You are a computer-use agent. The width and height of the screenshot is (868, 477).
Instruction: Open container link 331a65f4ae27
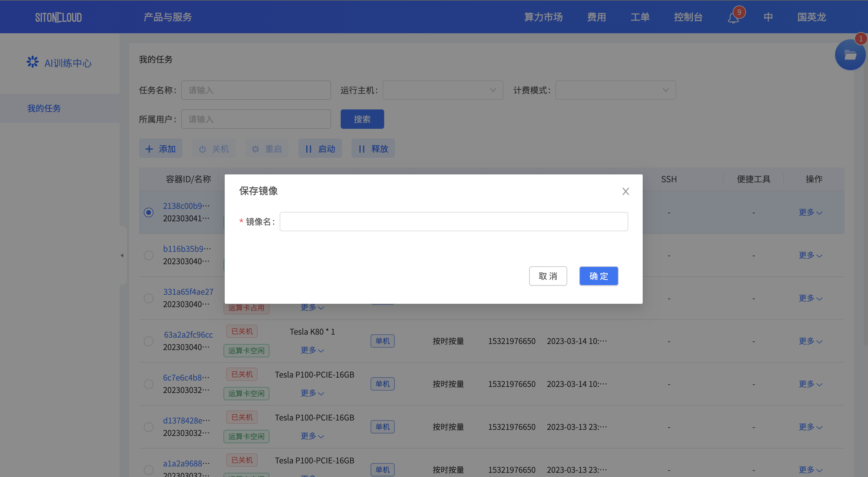coord(188,291)
